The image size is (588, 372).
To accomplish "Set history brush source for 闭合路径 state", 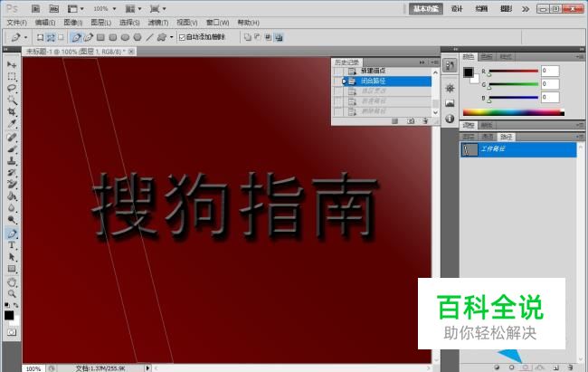I will click(338, 81).
